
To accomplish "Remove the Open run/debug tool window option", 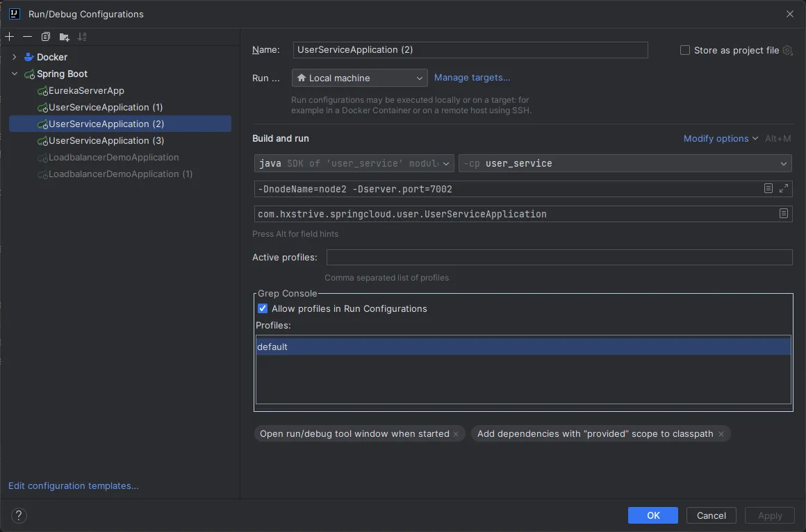I will (x=456, y=434).
